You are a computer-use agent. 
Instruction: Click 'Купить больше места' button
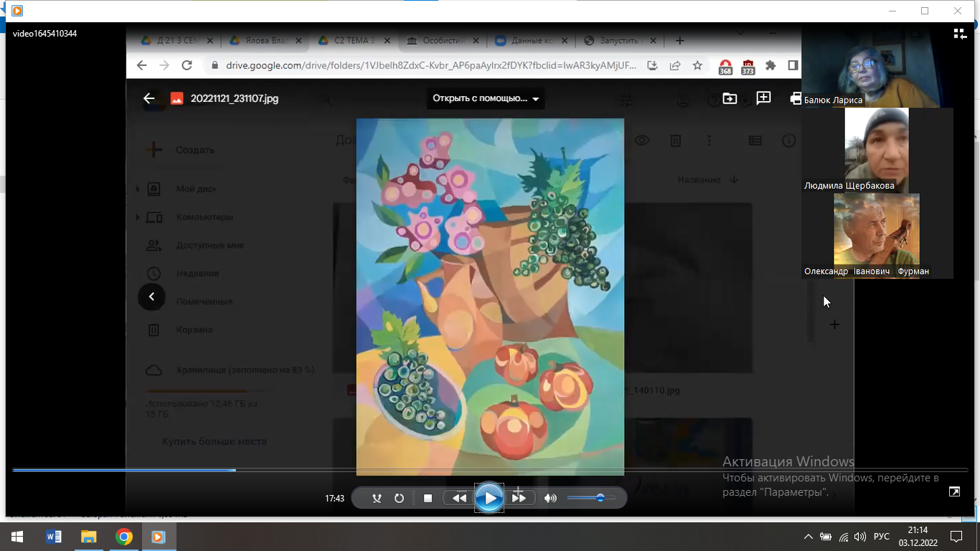(x=214, y=442)
